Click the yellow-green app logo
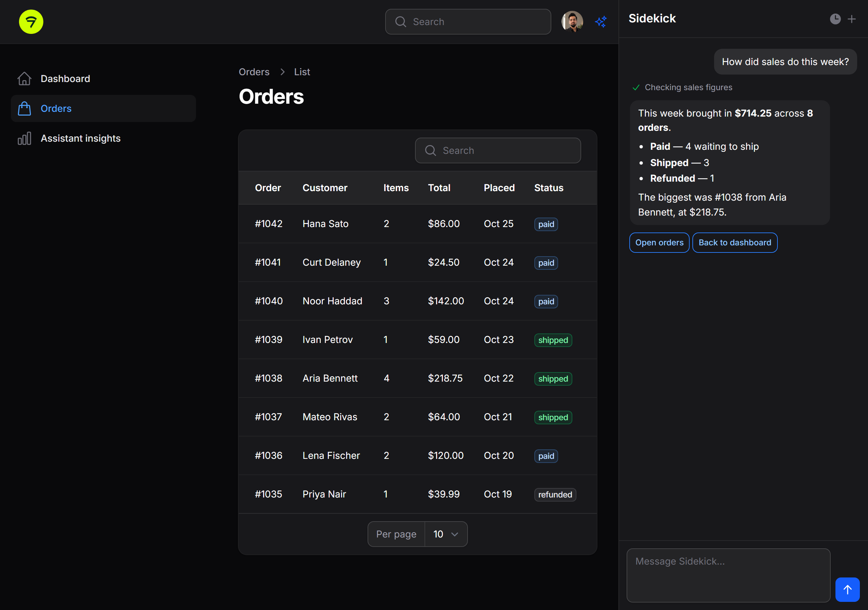This screenshot has height=610, width=868. click(31, 22)
